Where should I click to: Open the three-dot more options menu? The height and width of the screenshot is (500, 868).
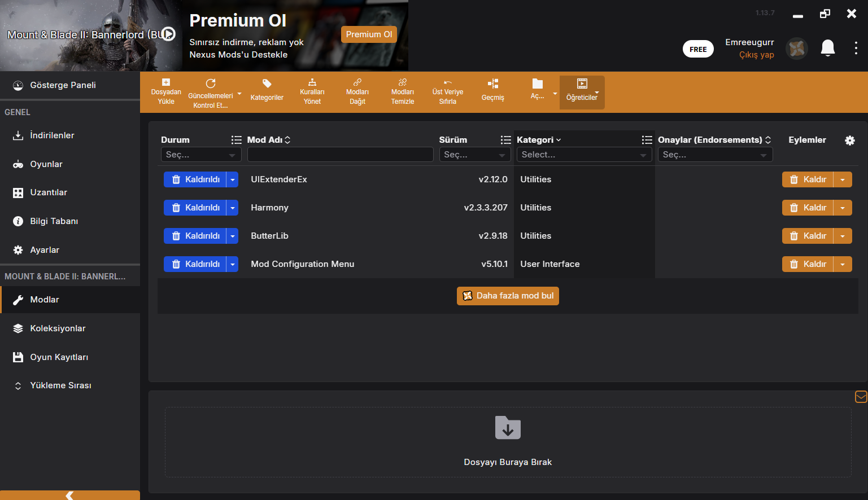pos(856,49)
